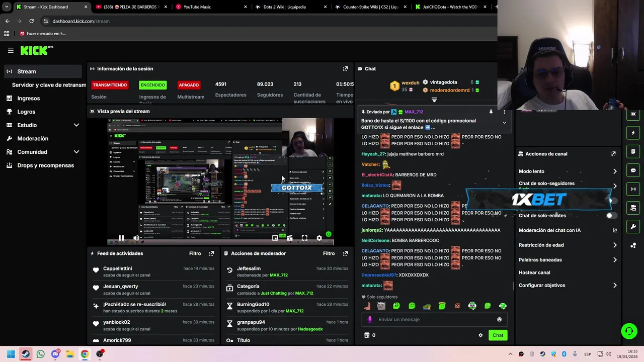The width and height of the screenshot is (644, 362).
Task: Pop out the Feed de actividades panel
Action: 211,253
